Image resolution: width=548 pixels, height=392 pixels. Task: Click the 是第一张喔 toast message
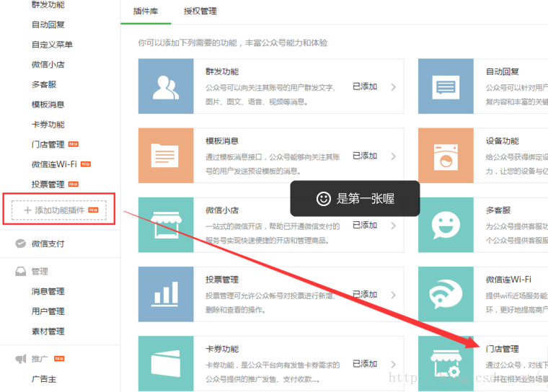(355, 198)
